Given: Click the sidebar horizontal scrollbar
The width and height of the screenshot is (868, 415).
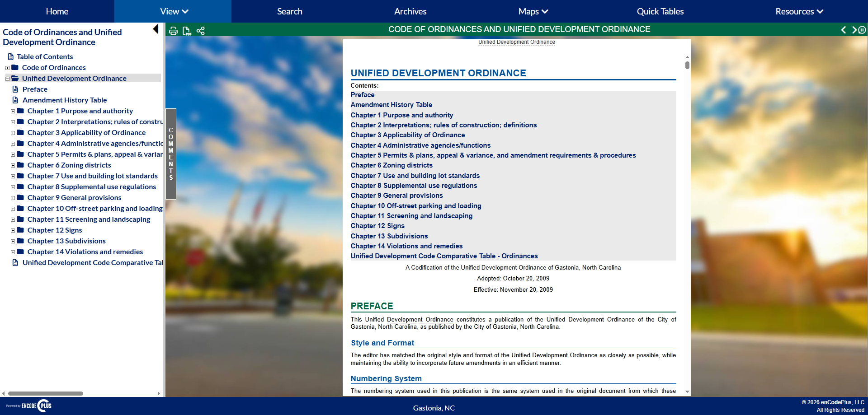Looking at the screenshot, I should point(46,393).
